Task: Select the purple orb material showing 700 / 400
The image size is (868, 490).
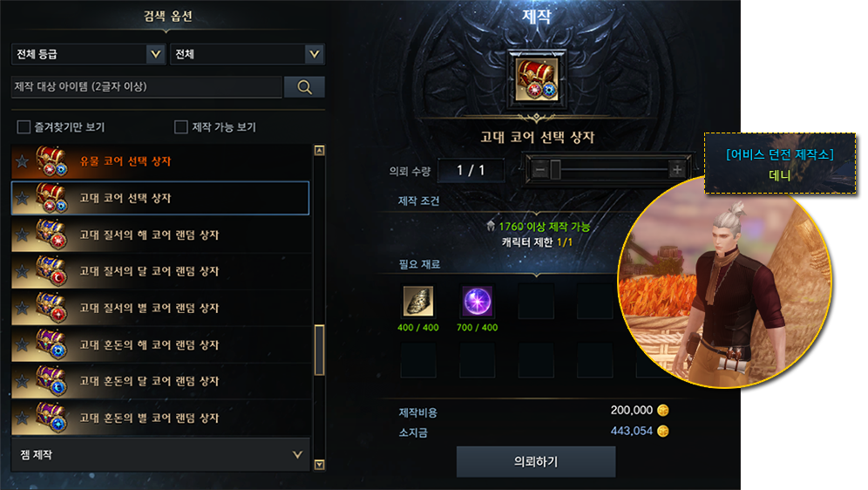Action: point(477,301)
